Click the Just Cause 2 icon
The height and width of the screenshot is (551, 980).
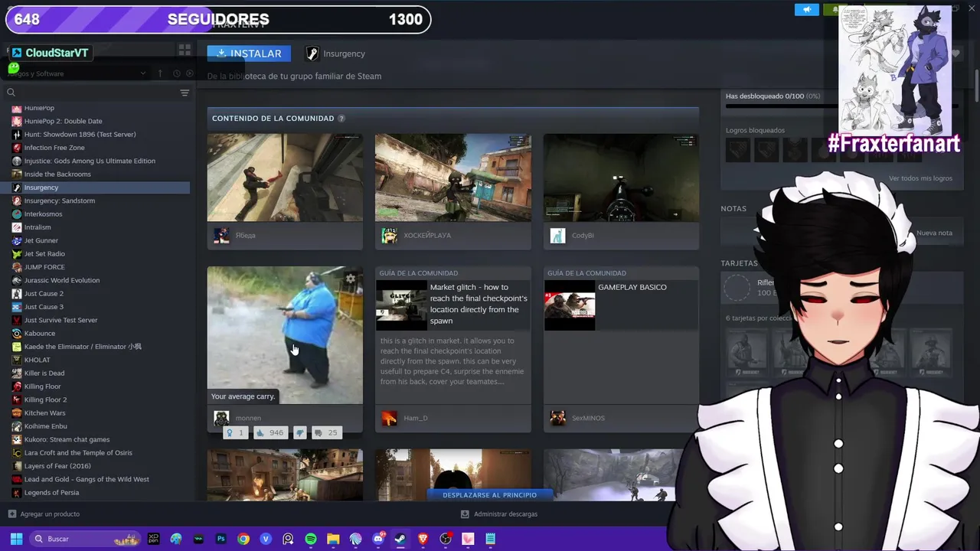coord(17,293)
